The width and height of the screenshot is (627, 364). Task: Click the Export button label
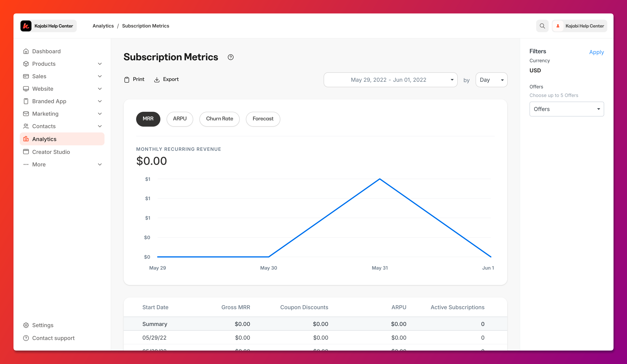(x=171, y=79)
